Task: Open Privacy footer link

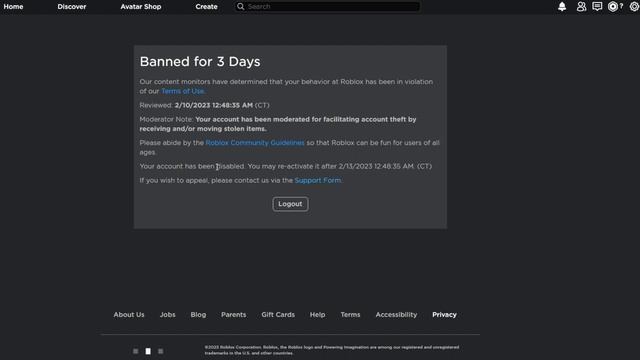Action: pos(444,315)
